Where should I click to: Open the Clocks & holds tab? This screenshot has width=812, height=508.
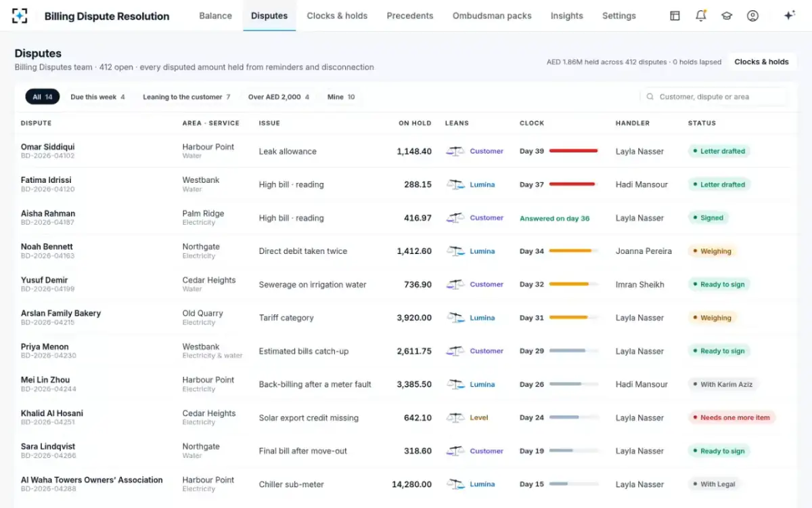(x=337, y=16)
